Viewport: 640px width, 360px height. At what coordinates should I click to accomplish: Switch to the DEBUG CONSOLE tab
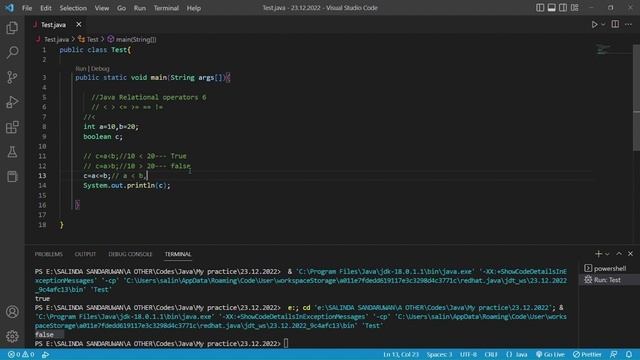point(130,254)
